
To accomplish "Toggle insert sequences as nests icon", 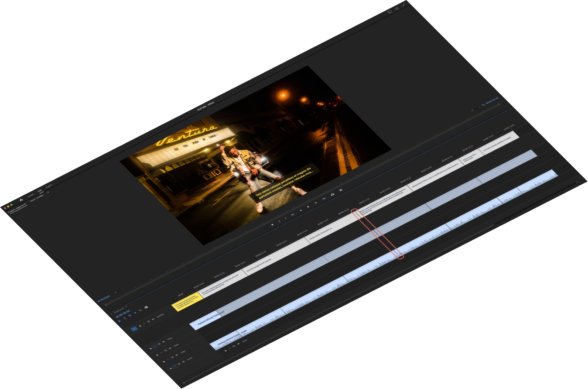I will (x=120, y=321).
